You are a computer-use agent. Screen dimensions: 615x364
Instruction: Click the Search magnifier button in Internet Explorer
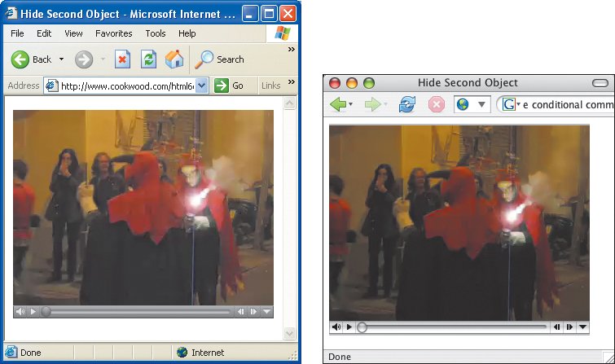coord(219,59)
